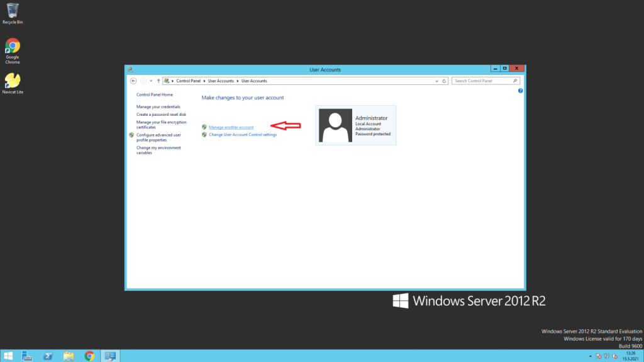Click Change my environment variables

point(158,150)
